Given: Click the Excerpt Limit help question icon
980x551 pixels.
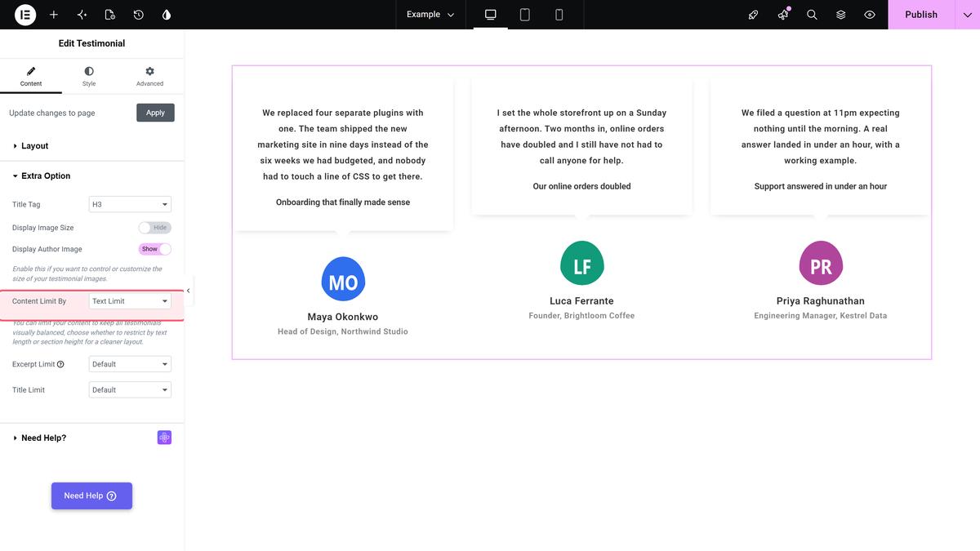Looking at the screenshot, I should pyautogui.click(x=60, y=364).
